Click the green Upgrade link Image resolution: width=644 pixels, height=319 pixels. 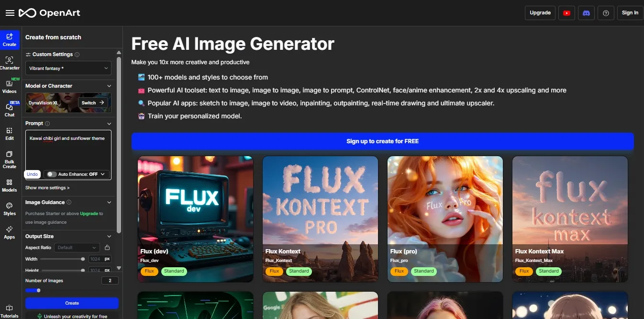click(x=89, y=214)
